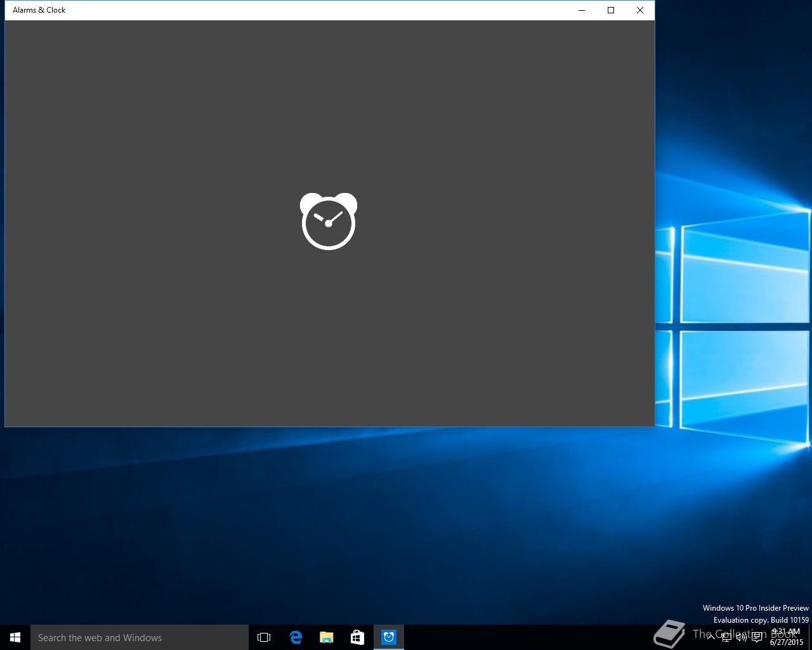This screenshot has width=812, height=650.
Task: Open the network status tray icon
Action: click(726, 637)
